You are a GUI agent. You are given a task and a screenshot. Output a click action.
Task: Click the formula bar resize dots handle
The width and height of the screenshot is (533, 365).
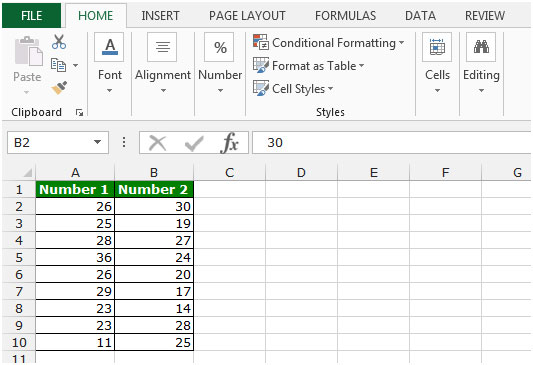pos(124,142)
